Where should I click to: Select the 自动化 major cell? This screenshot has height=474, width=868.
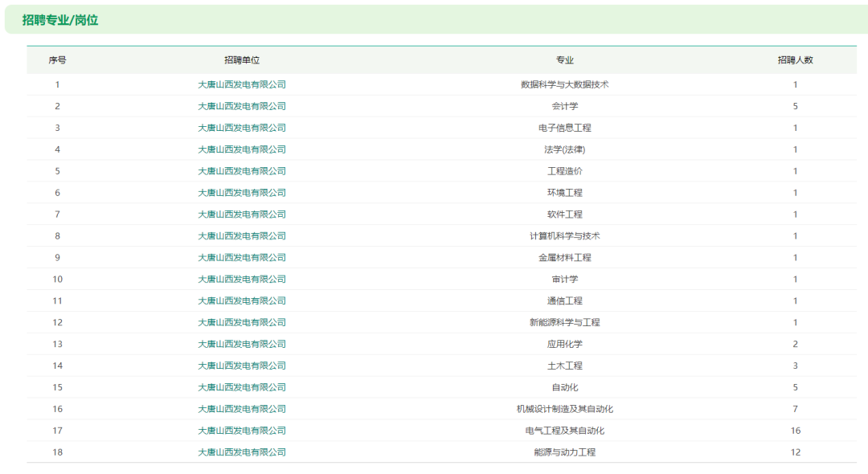(x=565, y=387)
